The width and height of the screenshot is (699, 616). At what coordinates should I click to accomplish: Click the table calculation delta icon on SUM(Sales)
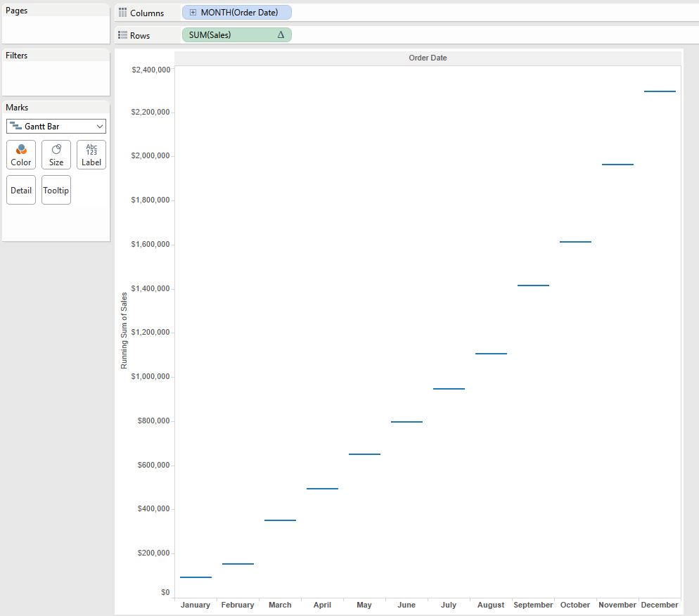pos(281,34)
